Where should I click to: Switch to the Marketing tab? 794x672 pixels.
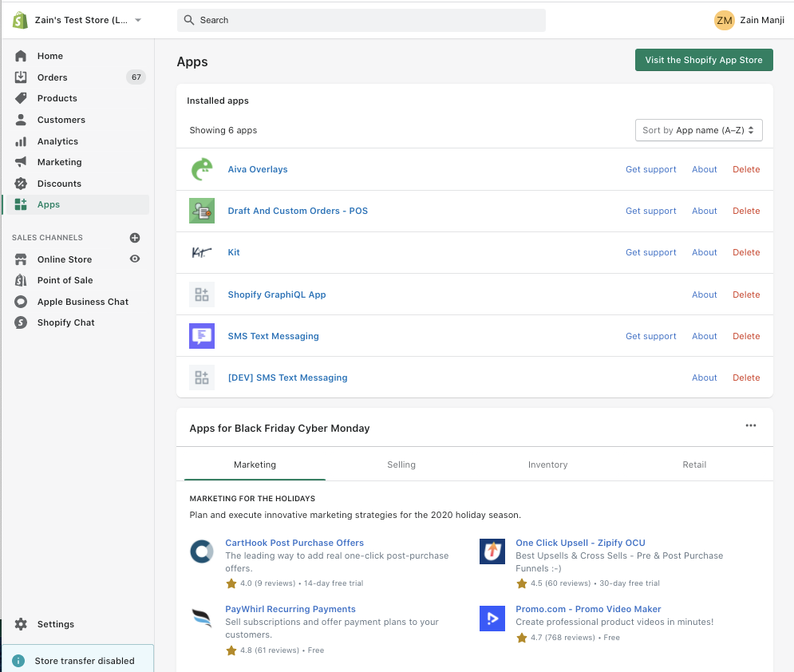255,464
